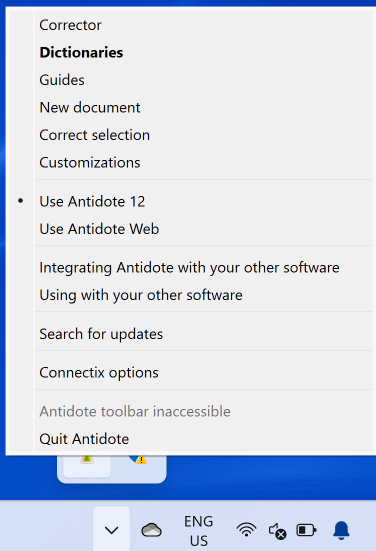The height and width of the screenshot is (551, 376).
Task: Open notifications with the bell icon
Action: [x=341, y=530]
